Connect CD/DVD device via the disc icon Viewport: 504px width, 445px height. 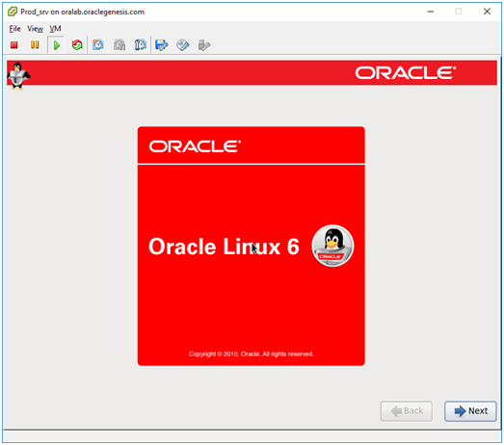click(x=182, y=45)
